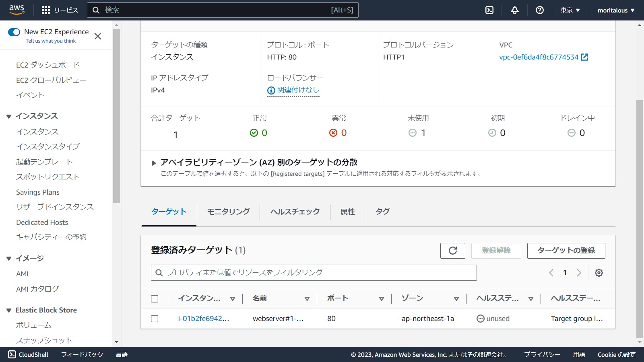Switch to the ヘルスチェック tab
This screenshot has height=362, width=644.
point(295,212)
